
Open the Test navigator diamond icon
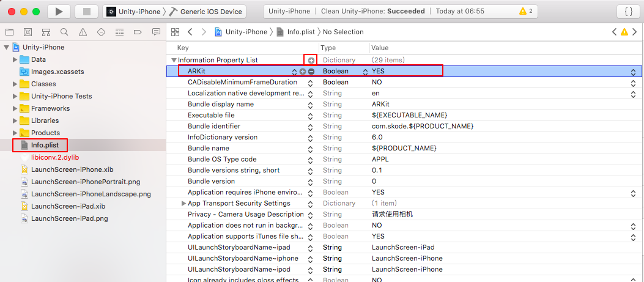tap(101, 32)
